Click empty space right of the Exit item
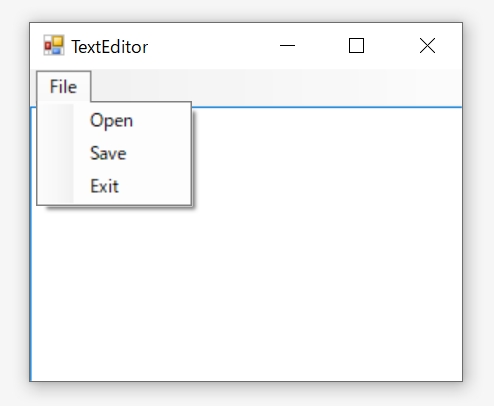This screenshot has width=494, height=406. [x=157, y=186]
